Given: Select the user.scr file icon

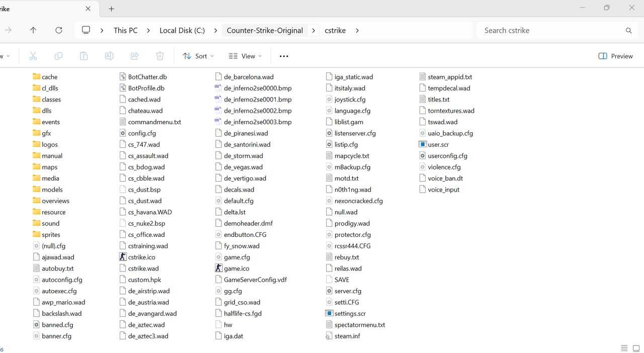Looking at the screenshot, I should [x=423, y=144].
